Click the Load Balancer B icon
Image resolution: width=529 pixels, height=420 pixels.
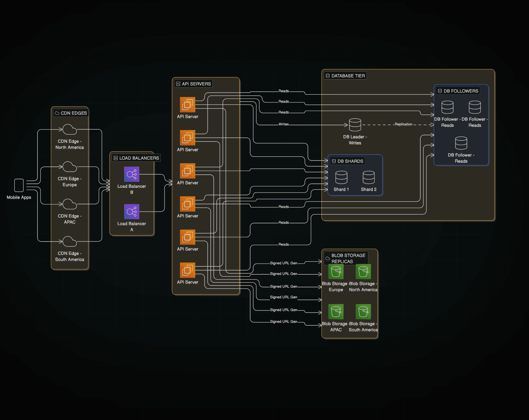coord(132,174)
